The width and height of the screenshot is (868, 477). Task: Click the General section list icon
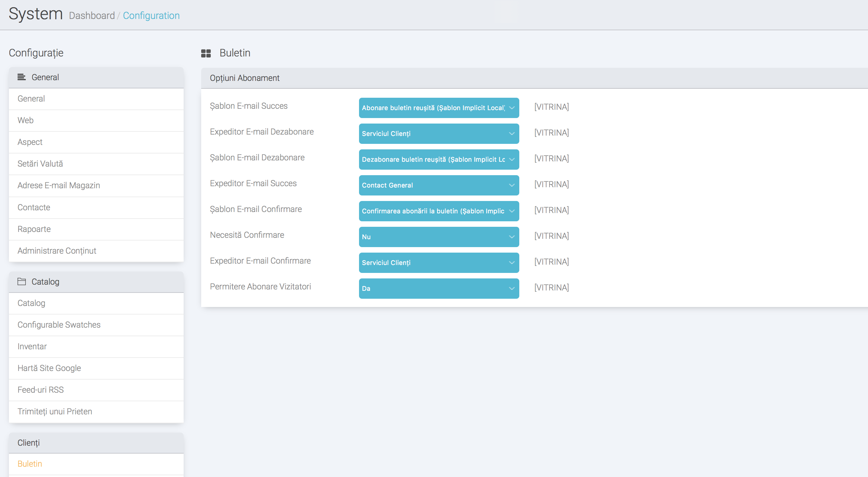pyautogui.click(x=21, y=77)
